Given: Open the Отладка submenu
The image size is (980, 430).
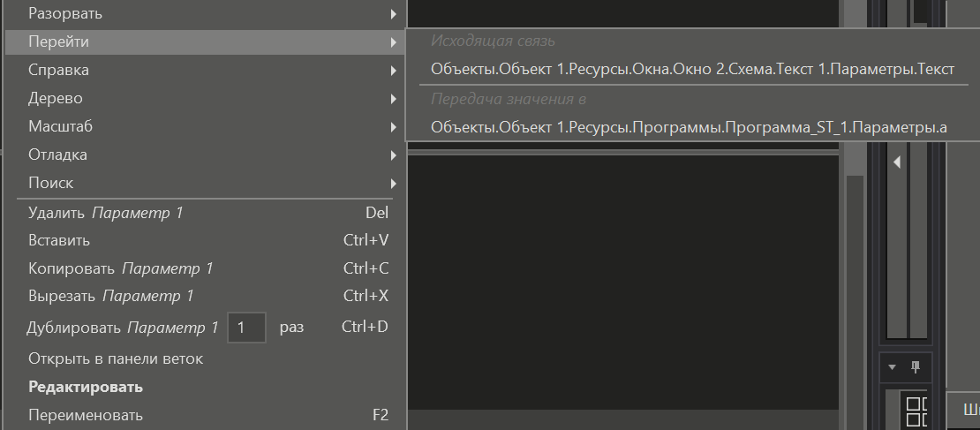Looking at the screenshot, I should (x=206, y=155).
